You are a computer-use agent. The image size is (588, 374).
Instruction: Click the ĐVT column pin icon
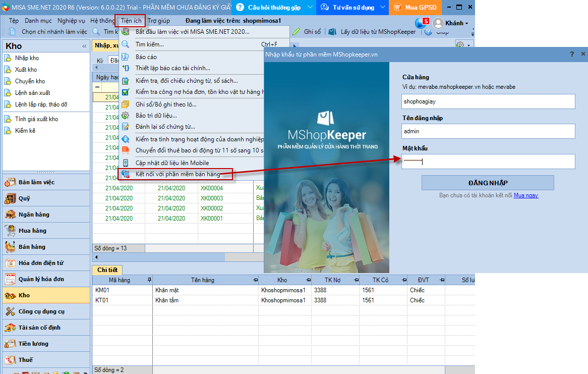coord(442,280)
